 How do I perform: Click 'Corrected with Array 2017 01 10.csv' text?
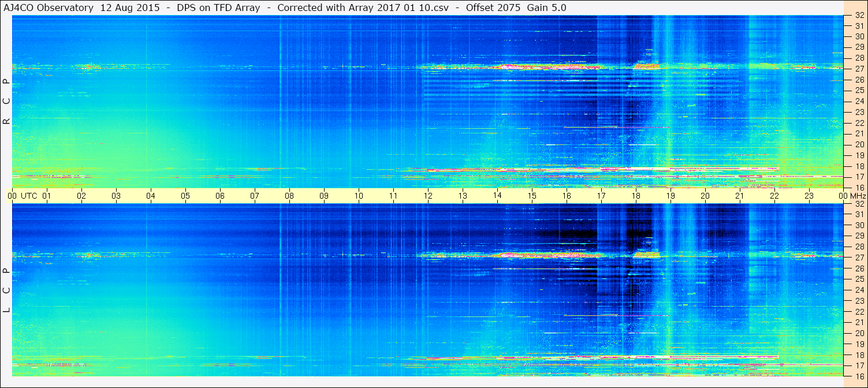(363, 8)
